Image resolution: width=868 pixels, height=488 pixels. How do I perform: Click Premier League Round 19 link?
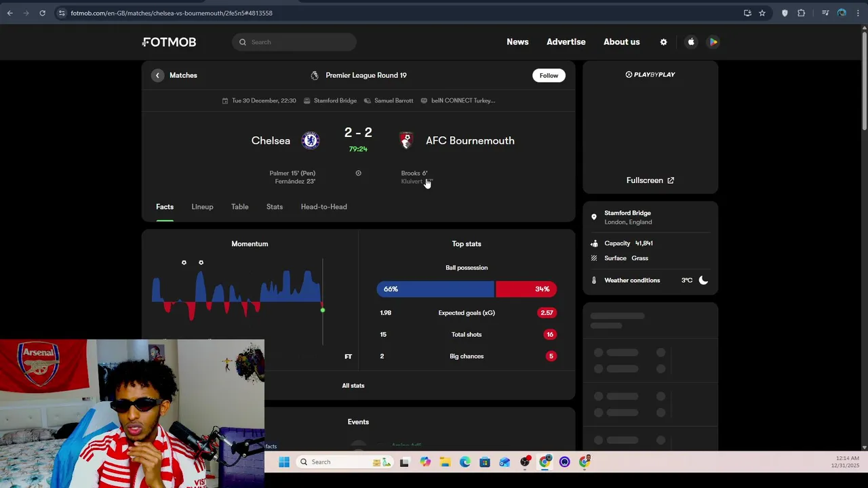(366, 75)
